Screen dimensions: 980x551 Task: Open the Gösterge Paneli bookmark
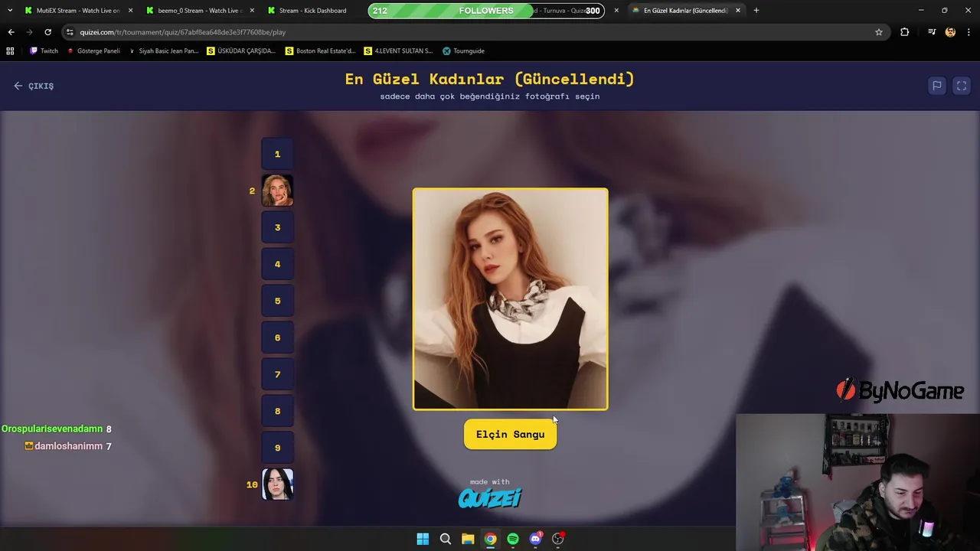click(93, 51)
